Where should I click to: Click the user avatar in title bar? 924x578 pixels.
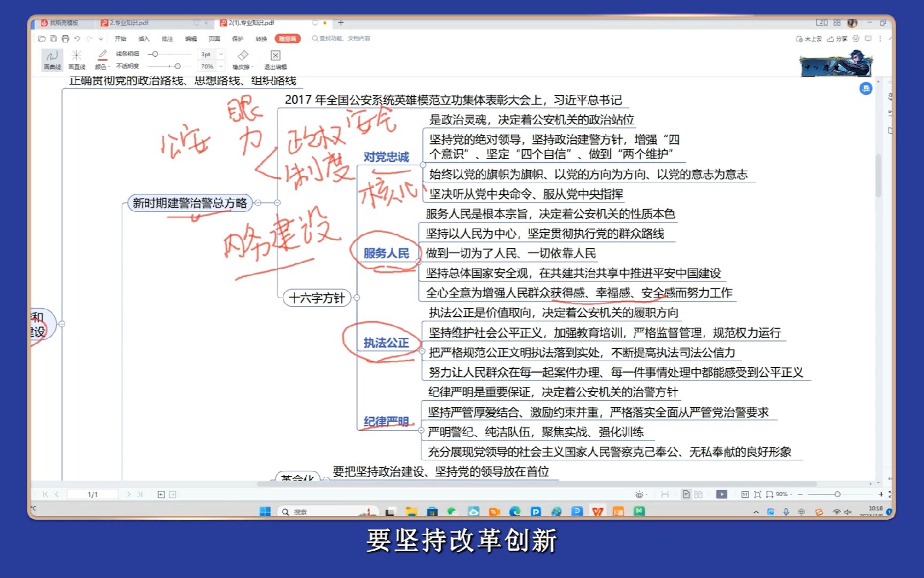[852, 22]
